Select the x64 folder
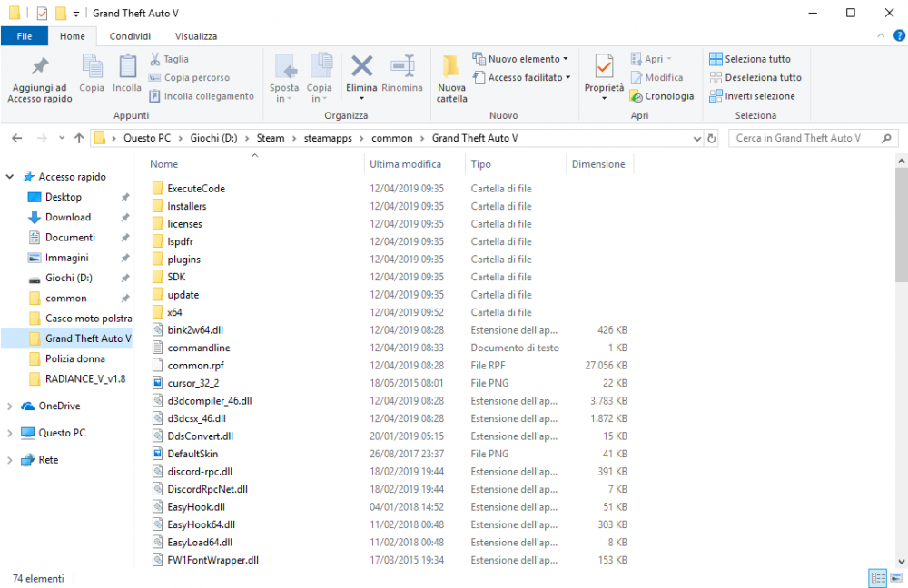Viewport: 908px width, 588px height. click(174, 312)
